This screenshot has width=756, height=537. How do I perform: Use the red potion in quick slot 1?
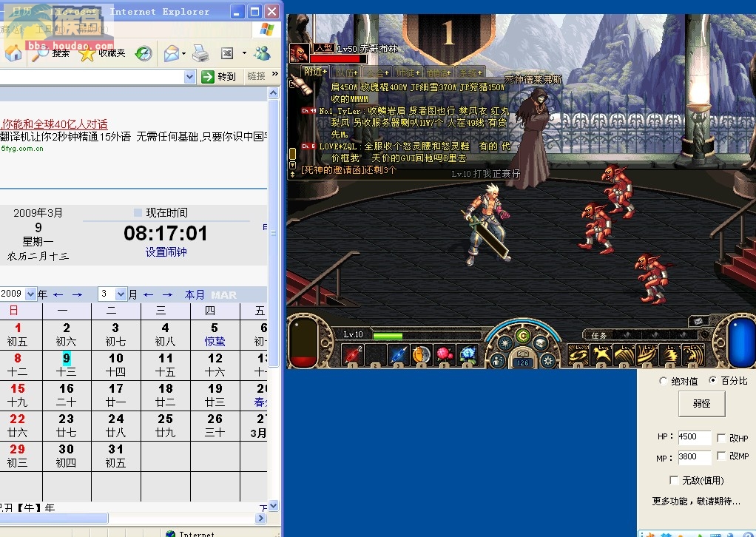click(x=352, y=355)
